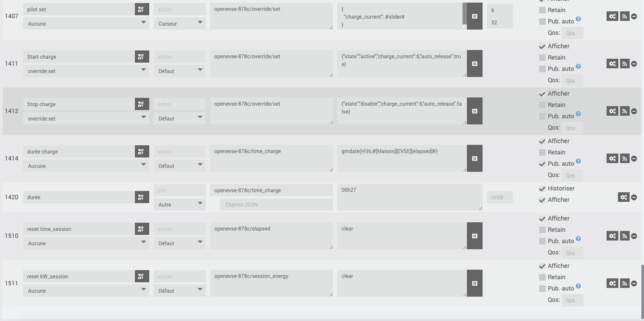
Task: Click topic field openevse-878c/elapsed
Action: pos(272,236)
